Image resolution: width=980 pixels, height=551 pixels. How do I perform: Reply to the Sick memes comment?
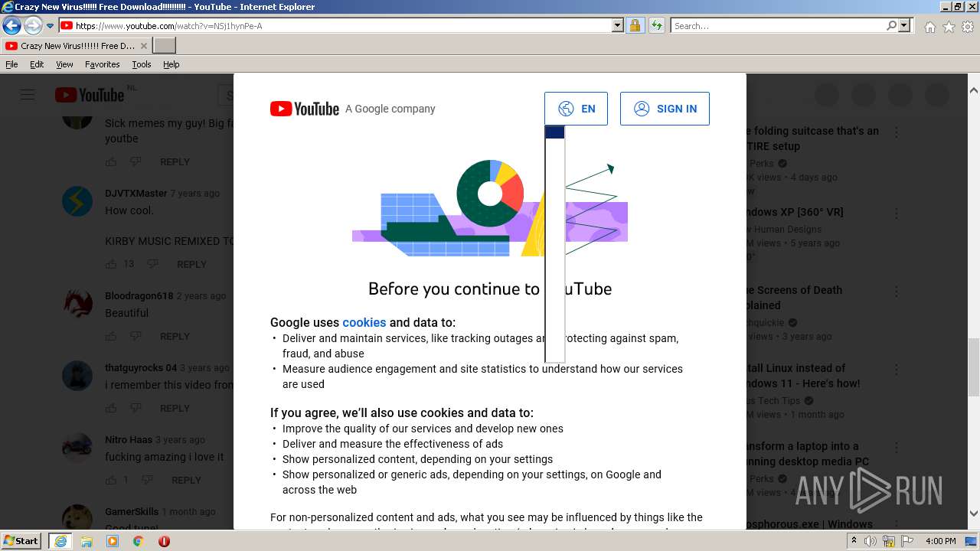[175, 161]
